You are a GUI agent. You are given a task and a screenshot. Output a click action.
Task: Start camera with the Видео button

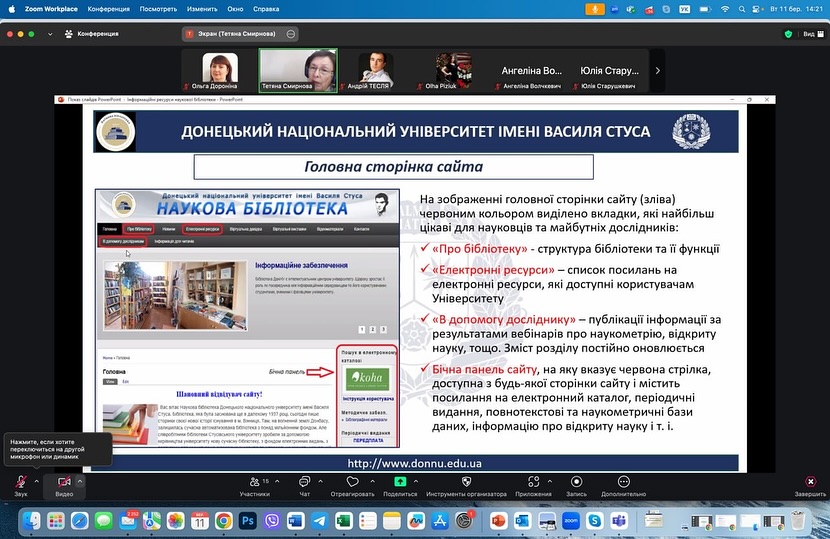64,485
